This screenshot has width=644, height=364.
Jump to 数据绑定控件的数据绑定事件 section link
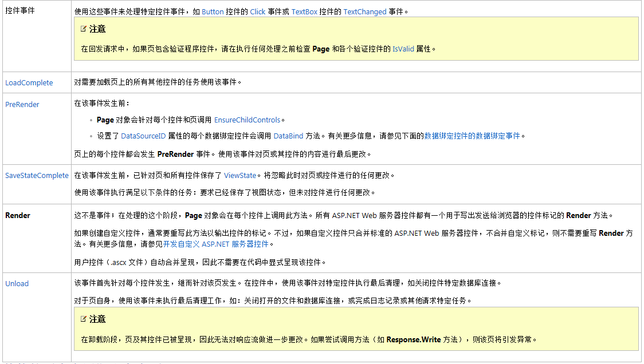(x=472, y=136)
